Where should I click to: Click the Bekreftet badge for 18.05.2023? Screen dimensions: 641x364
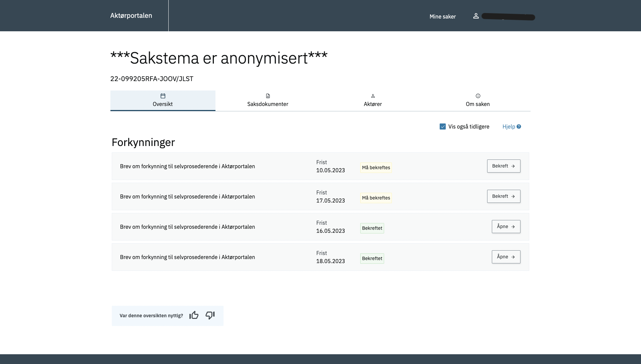[x=372, y=258]
